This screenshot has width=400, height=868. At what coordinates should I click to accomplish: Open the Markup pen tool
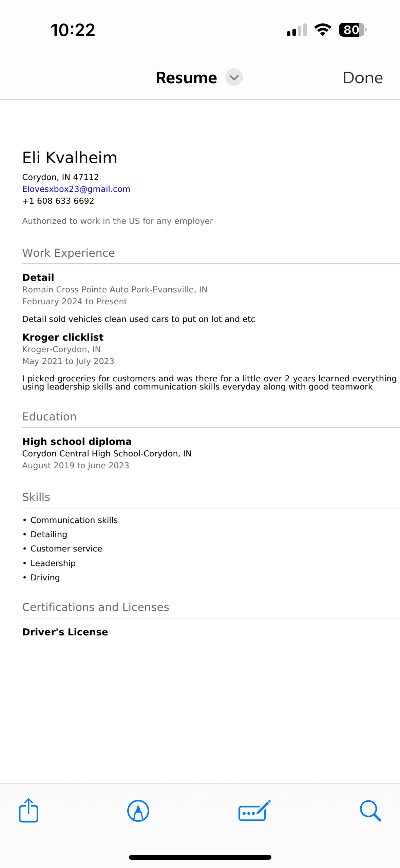click(138, 811)
